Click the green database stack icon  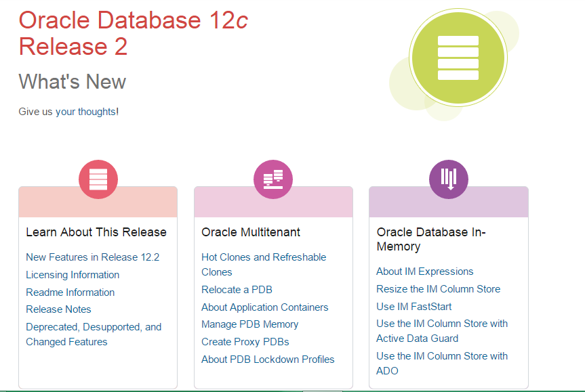(x=458, y=58)
